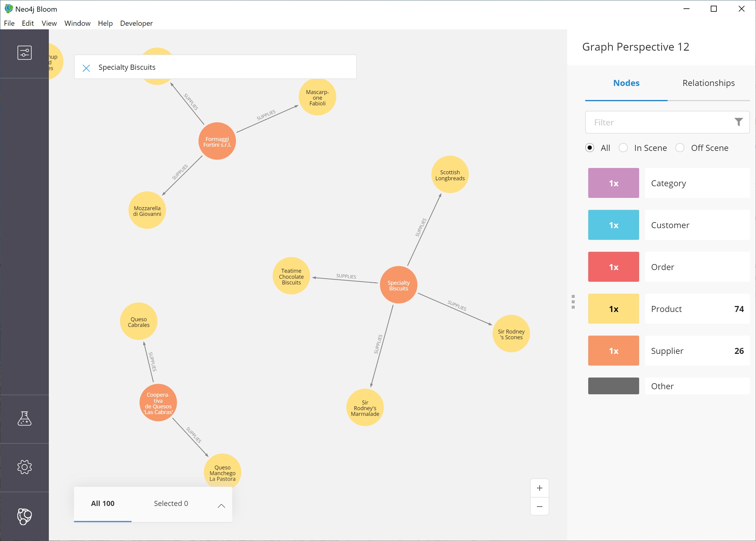Select the Product label row
Viewport: 756px width, 541px height.
[x=697, y=309]
